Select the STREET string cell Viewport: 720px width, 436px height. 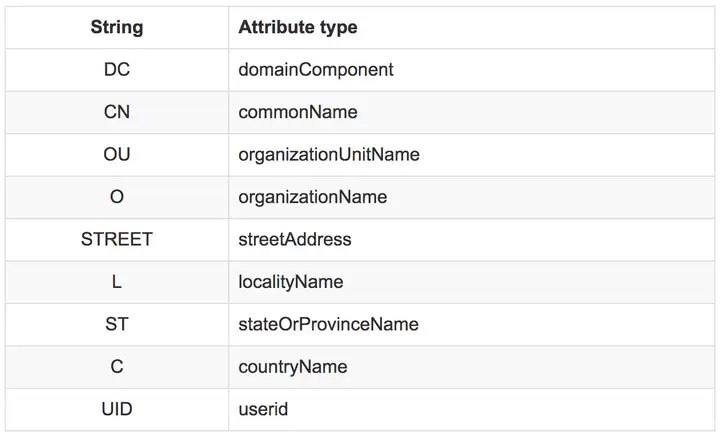point(117,240)
